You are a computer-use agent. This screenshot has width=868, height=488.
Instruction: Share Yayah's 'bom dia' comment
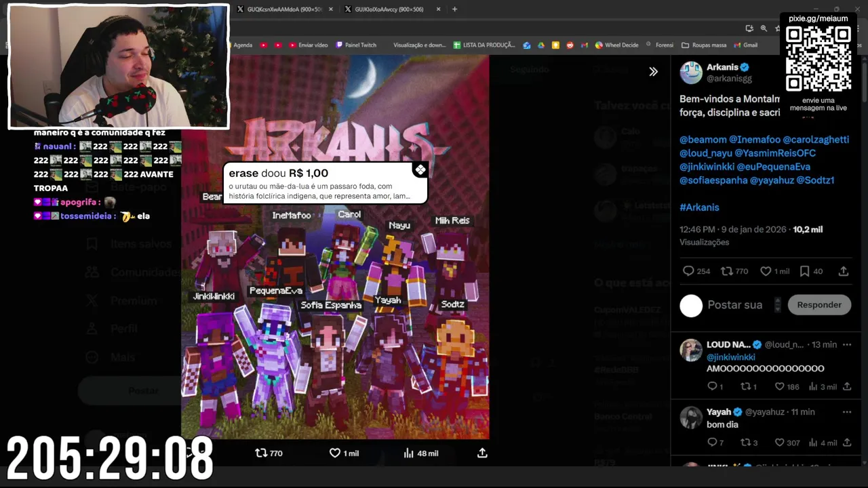pyautogui.click(x=847, y=443)
